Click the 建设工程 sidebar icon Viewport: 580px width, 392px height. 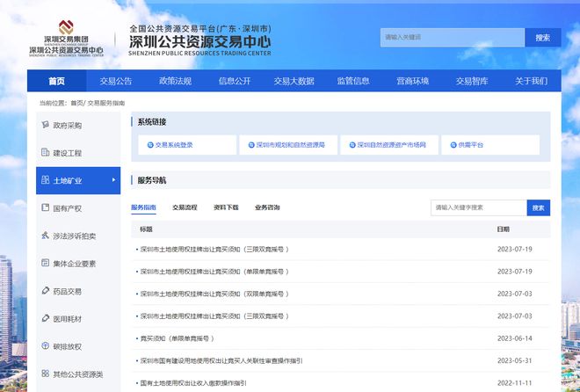pyautogui.click(x=45, y=152)
